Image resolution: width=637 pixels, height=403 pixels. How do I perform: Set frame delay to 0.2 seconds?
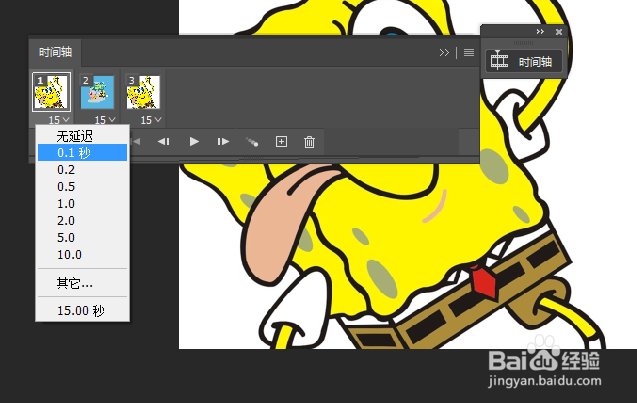(x=82, y=170)
